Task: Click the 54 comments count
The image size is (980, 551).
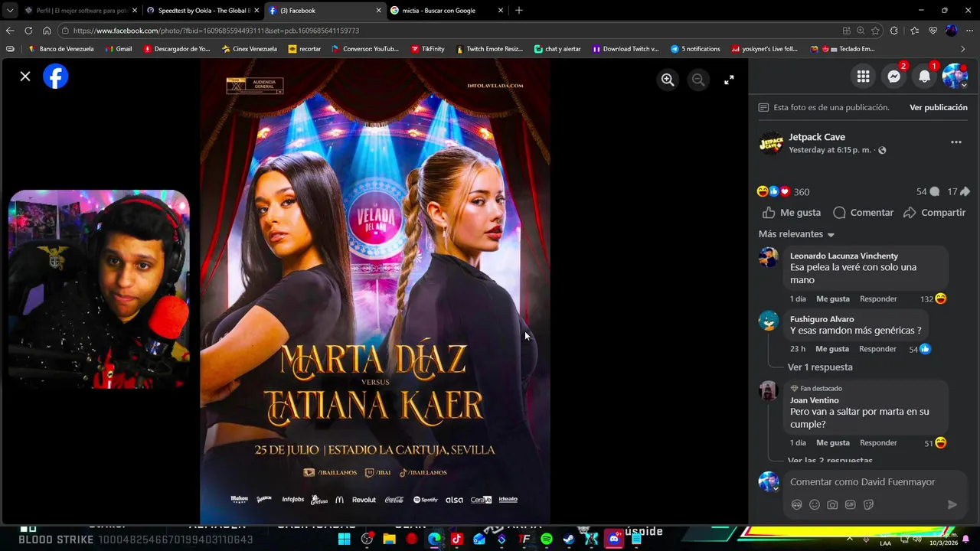Action: click(x=927, y=192)
